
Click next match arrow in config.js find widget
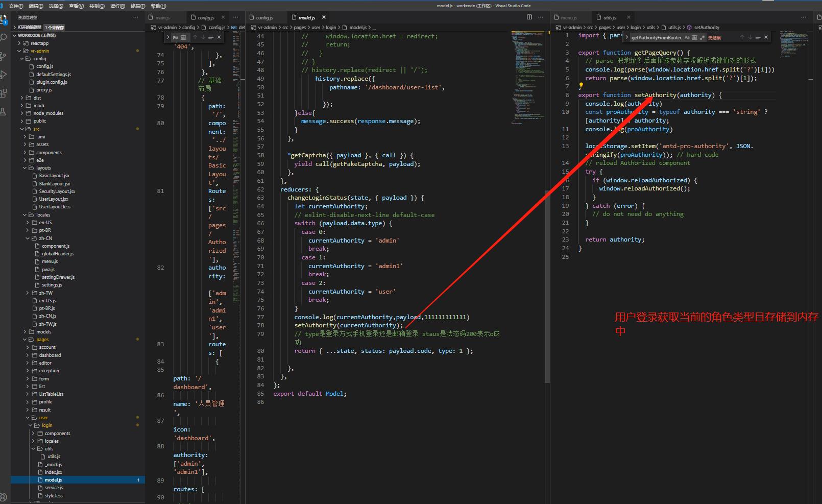click(203, 37)
